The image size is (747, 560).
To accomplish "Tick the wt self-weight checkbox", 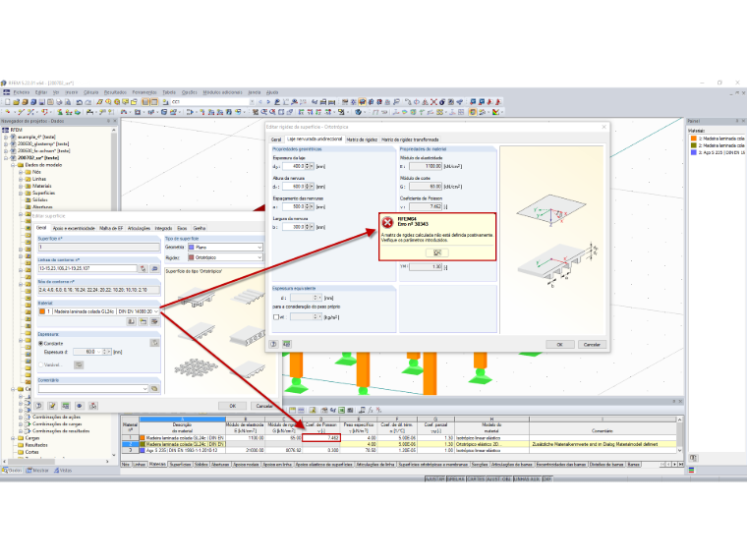I will (276, 317).
